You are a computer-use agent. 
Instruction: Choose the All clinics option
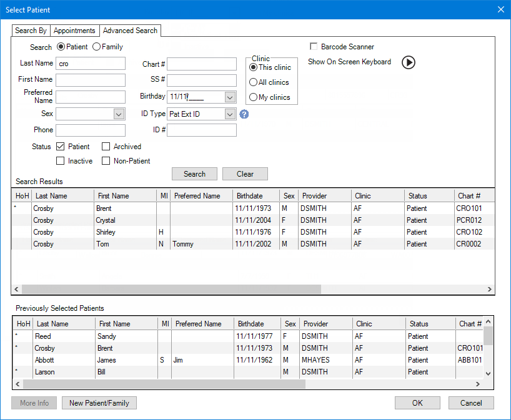(x=253, y=82)
